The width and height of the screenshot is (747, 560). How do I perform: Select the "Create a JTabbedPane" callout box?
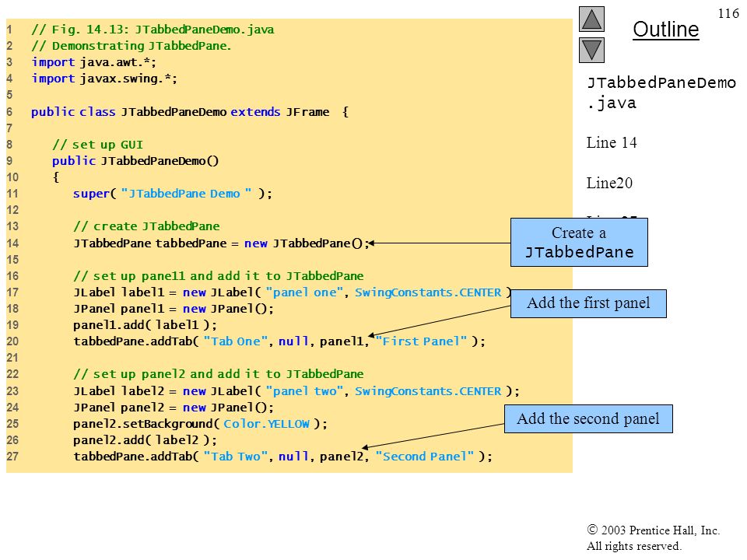579,242
